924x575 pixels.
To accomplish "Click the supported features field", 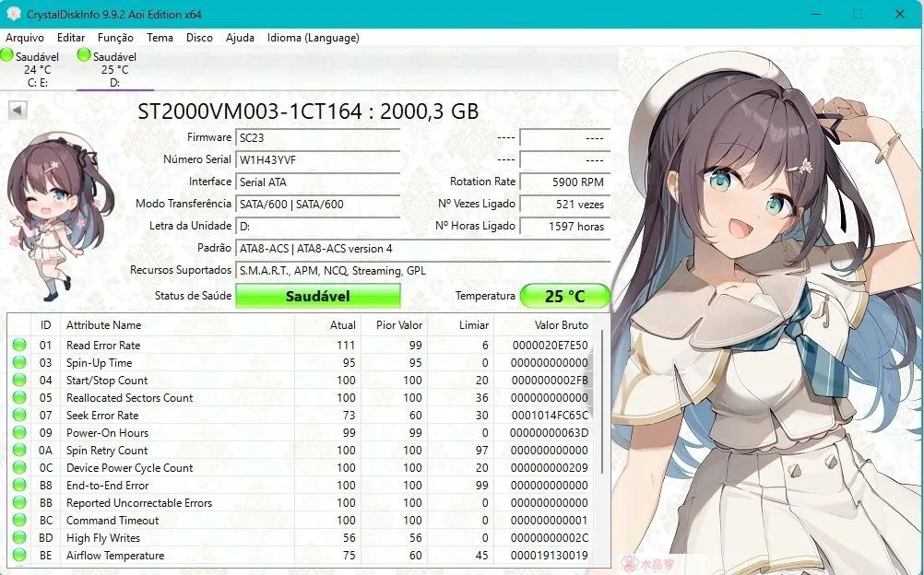I will [x=422, y=270].
